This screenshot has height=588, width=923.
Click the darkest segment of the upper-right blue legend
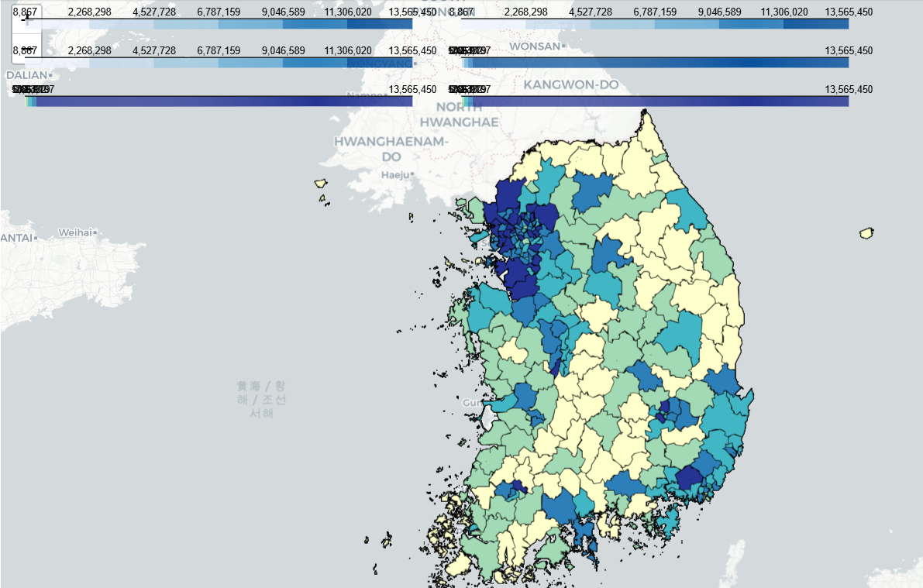[816, 24]
